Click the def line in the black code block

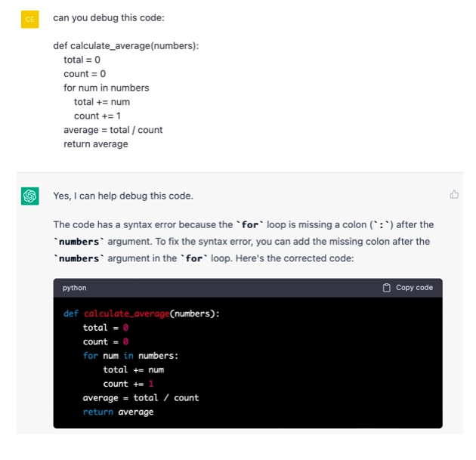point(141,313)
